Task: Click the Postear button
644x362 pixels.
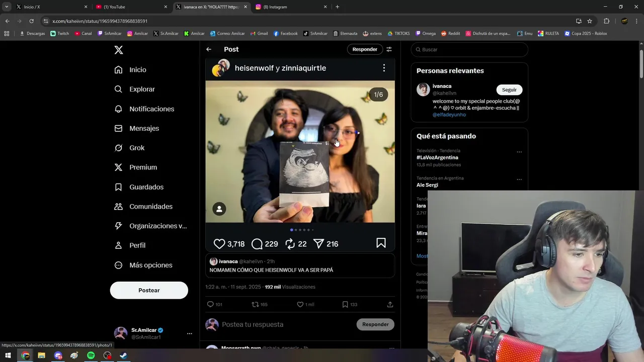Action: (149, 290)
